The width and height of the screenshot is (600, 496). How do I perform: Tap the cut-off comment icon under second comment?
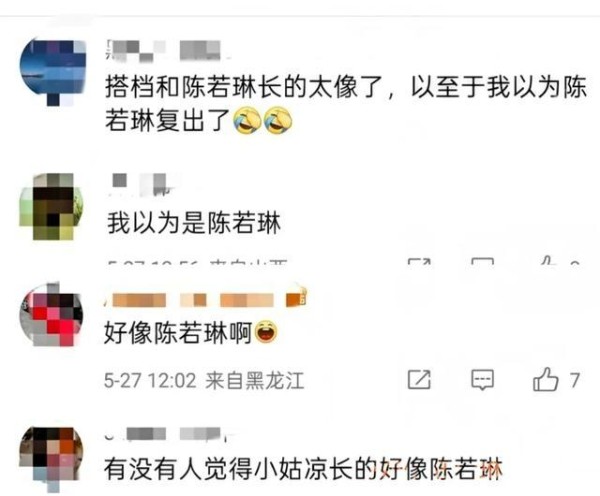482,261
